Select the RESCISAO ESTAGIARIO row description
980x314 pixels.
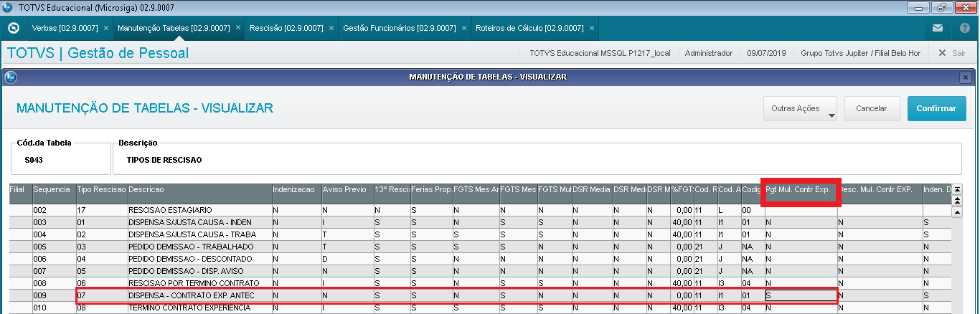(x=199, y=210)
